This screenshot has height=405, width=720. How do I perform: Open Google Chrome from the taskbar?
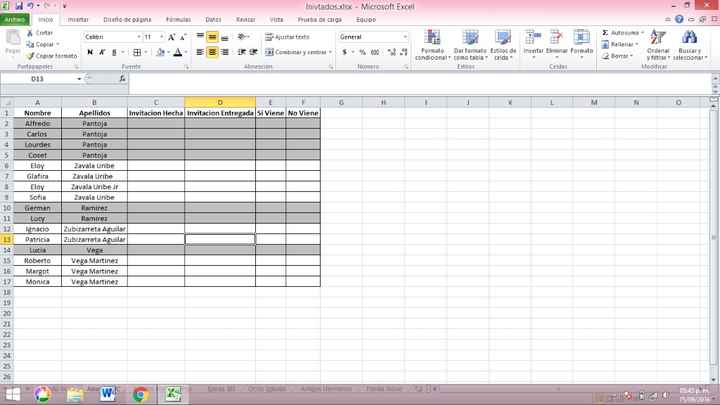tap(140, 394)
